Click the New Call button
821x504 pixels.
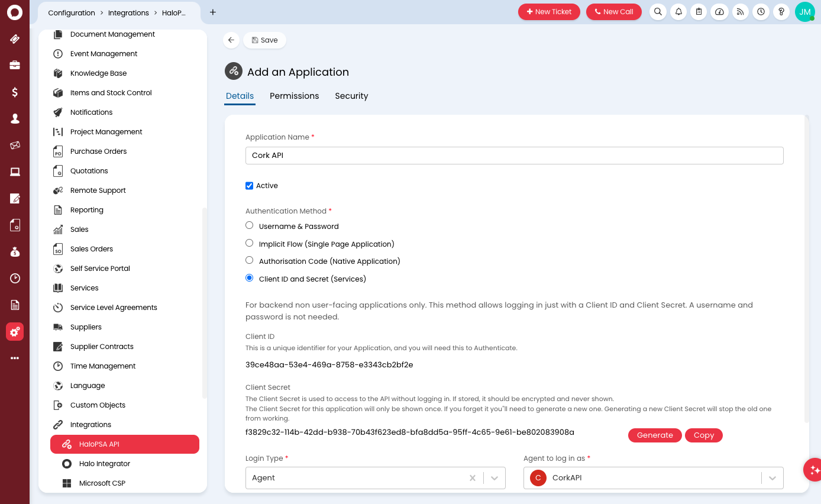(x=614, y=12)
